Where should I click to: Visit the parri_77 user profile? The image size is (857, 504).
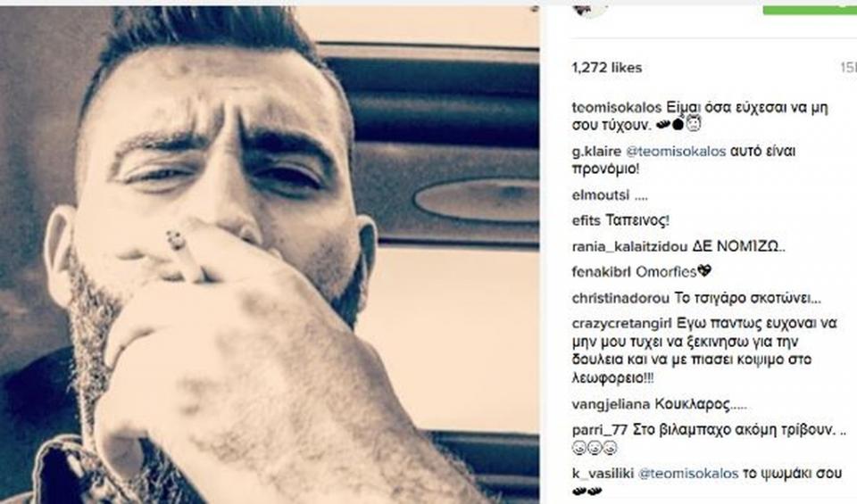click(x=600, y=430)
